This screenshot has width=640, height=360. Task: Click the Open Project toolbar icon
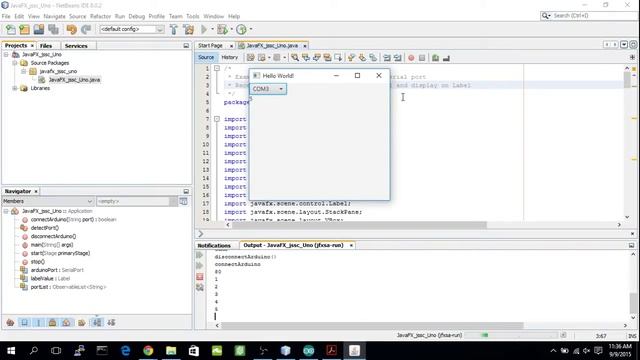click(x=39, y=29)
